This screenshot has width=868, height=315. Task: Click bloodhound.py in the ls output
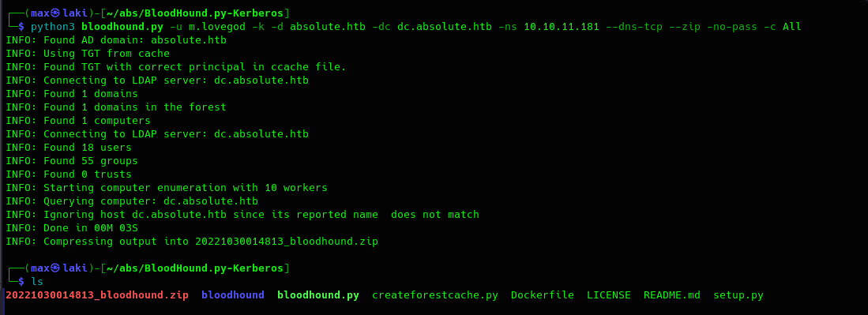[x=318, y=295]
